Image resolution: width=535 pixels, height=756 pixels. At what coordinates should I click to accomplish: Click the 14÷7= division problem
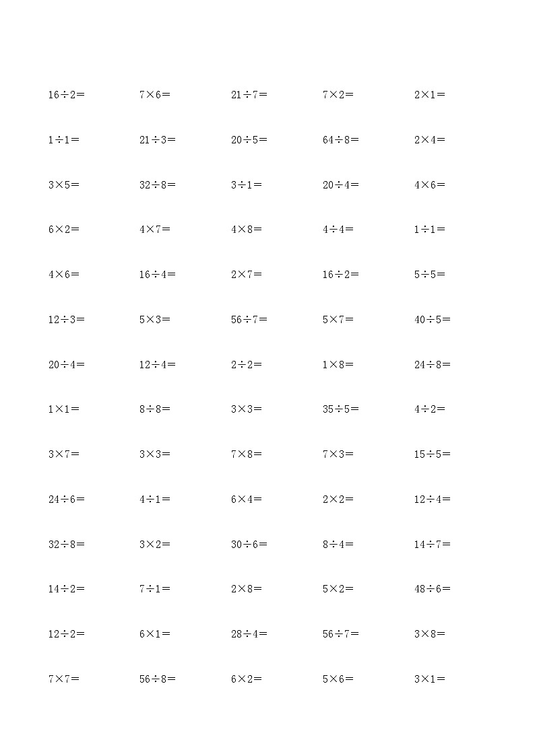(x=433, y=545)
